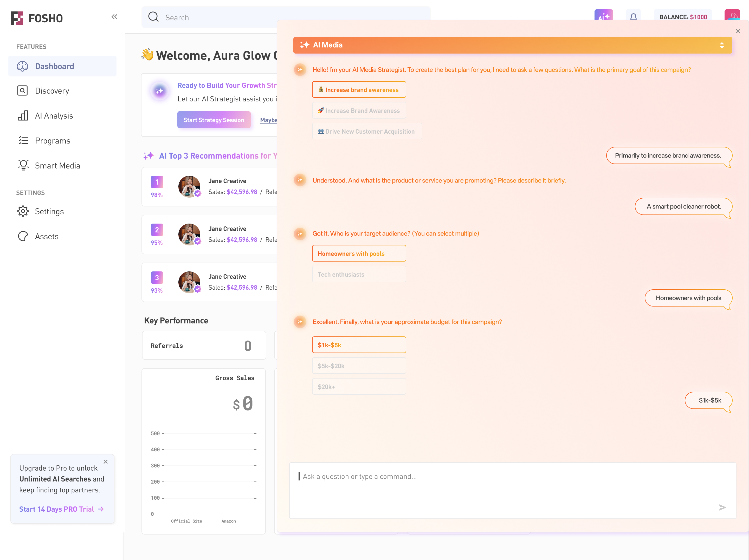Send the message with the arrow icon

click(x=722, y=507)
